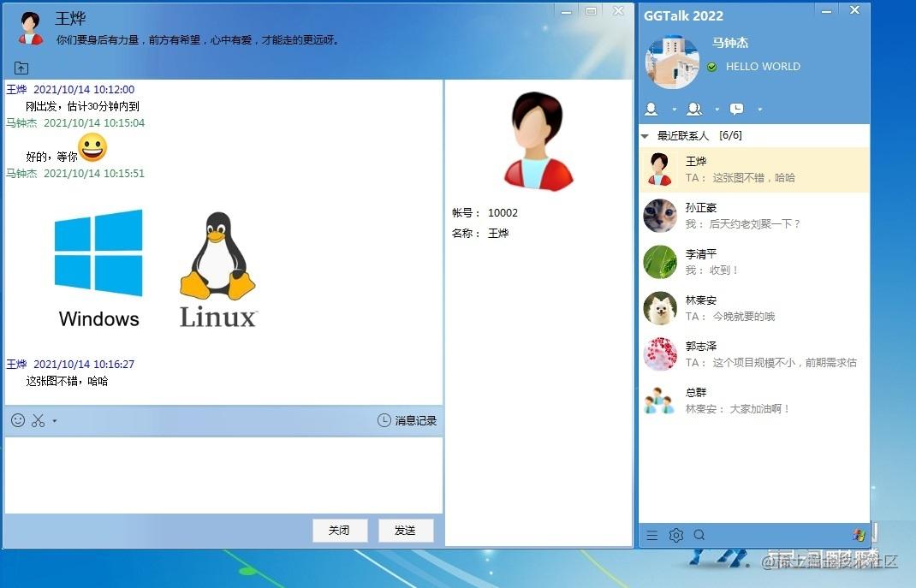Click the search magnifier icon

699,534
